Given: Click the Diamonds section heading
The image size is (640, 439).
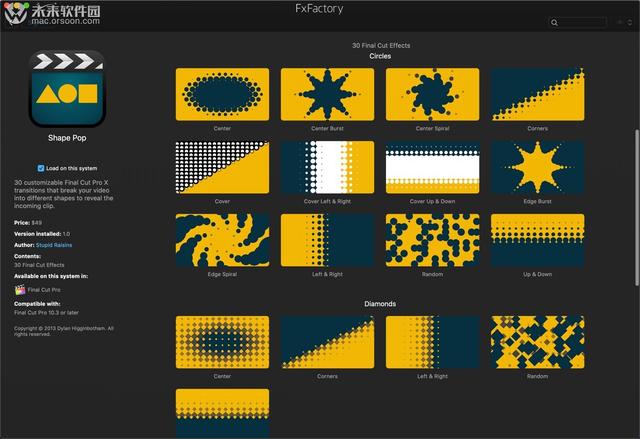Looking at the screenshot, I should (380, 304).
